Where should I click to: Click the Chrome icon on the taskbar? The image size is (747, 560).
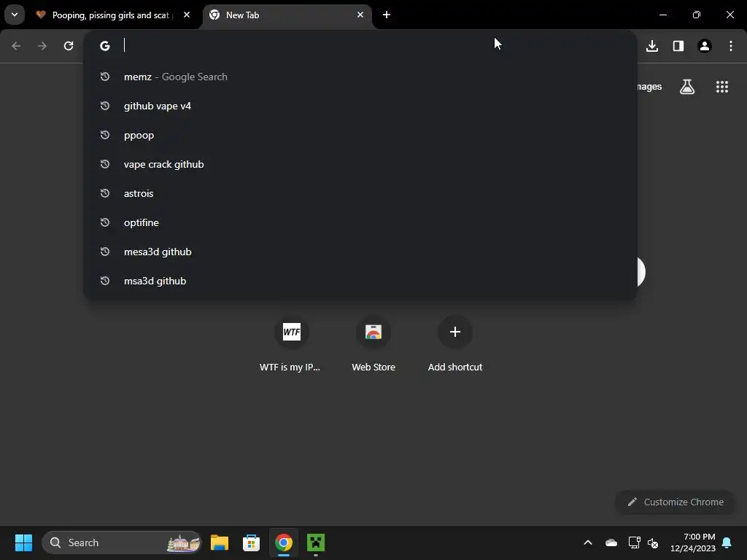coord(284,542)
